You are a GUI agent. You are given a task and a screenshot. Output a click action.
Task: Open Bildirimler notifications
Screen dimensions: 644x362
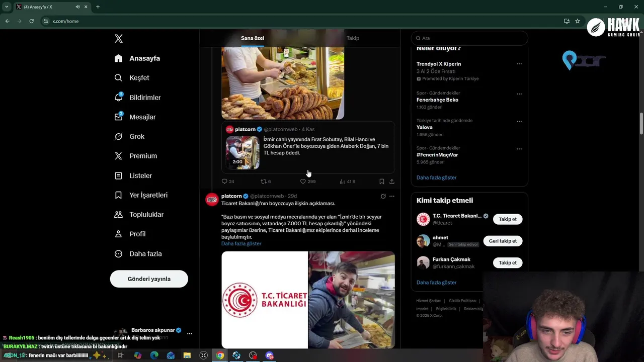137,98
